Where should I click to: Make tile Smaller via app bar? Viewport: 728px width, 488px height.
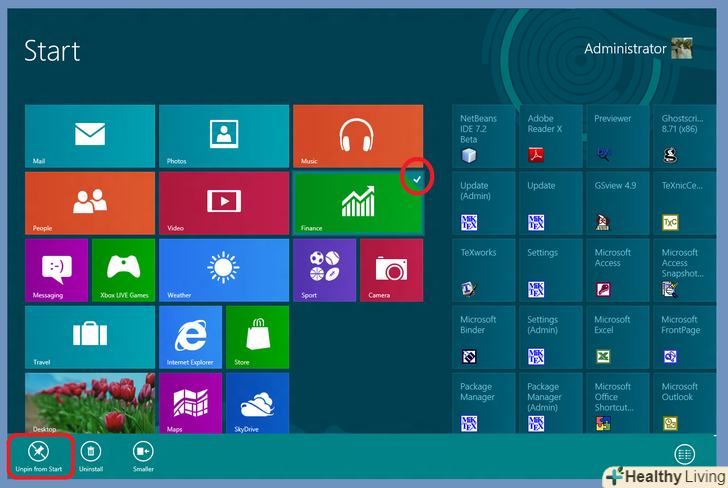[x=143, y=454]
